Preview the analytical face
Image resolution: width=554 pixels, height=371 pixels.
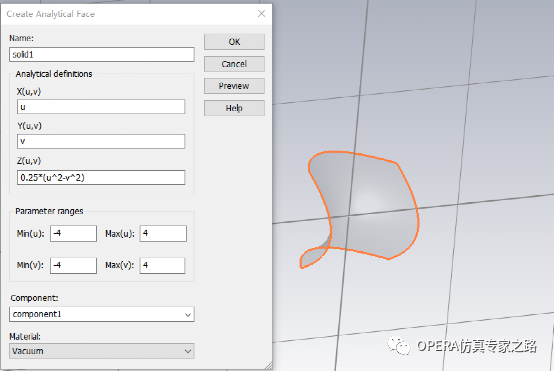[x=234, y=86]
